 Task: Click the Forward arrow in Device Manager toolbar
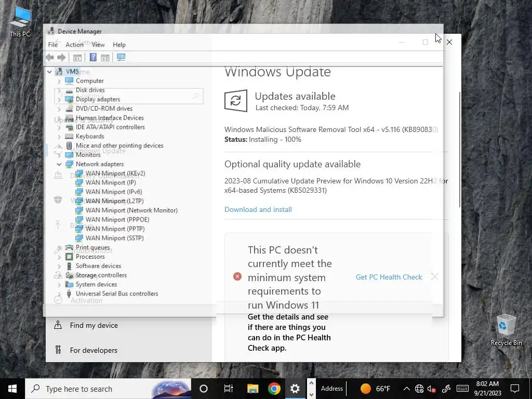pos(61,57)
